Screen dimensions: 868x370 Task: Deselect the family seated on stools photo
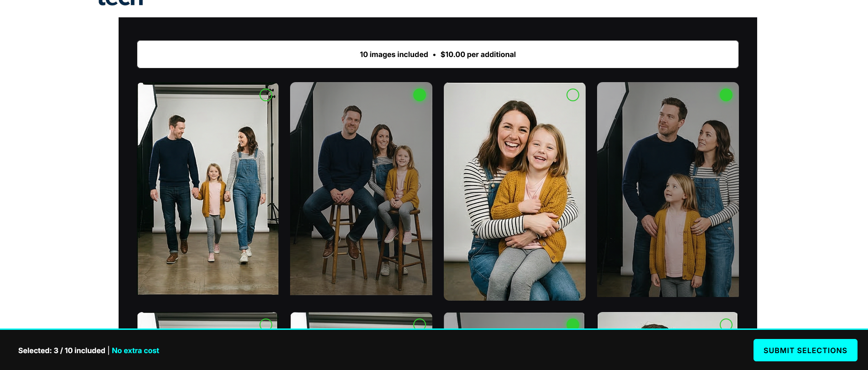(419, 95)
